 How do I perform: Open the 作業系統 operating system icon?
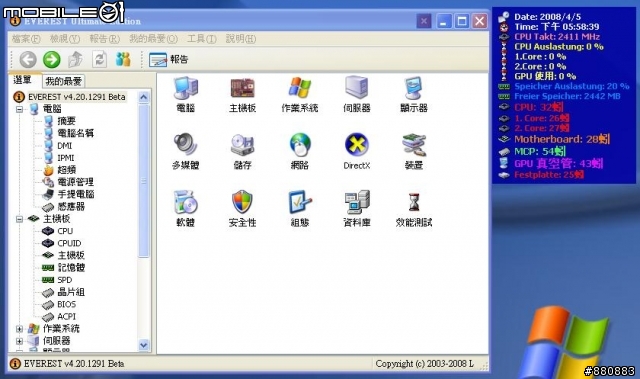(300, 94)
